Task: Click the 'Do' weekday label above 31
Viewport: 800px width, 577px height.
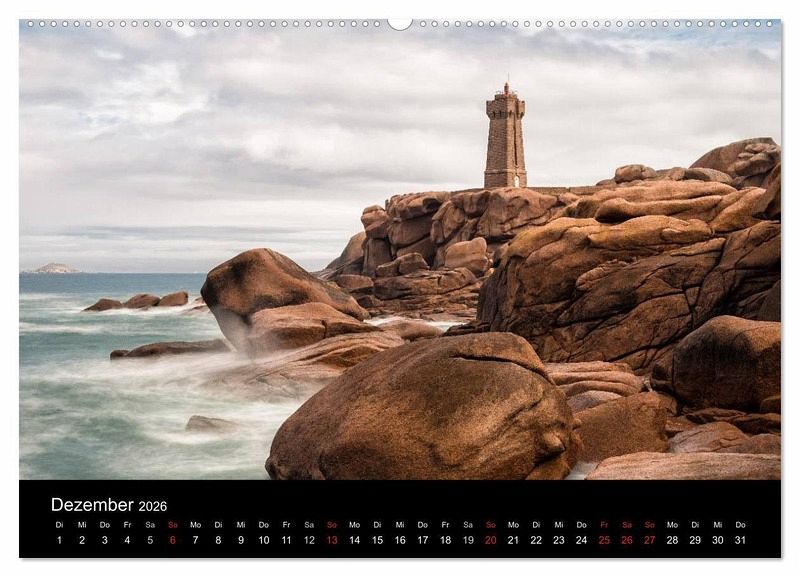Action: coord(740,524)
